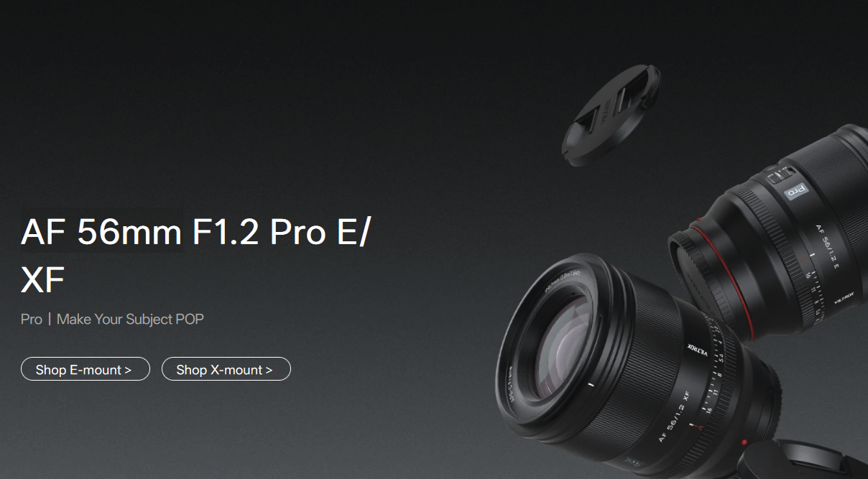Click the floating lens cap image
Image resolution: width=868 pixels, height=479 pixels.
[609, 116]
